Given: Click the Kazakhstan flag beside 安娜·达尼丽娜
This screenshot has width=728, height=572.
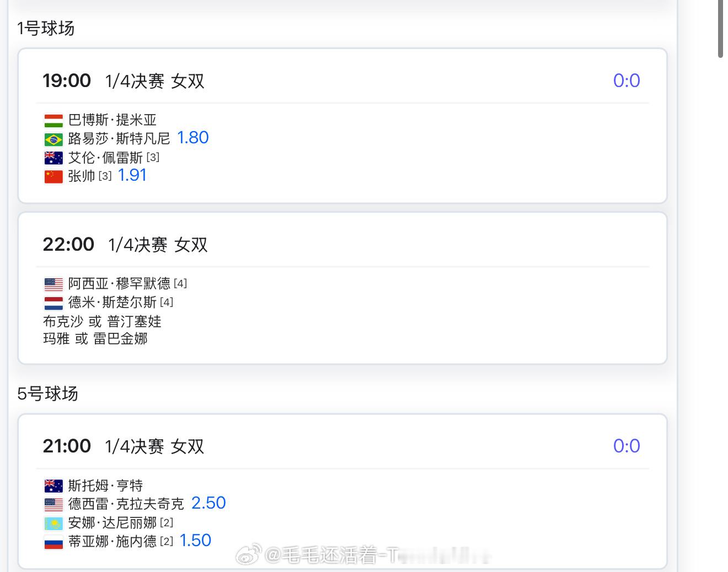Looking at the screenshot, I should [53, 522].
